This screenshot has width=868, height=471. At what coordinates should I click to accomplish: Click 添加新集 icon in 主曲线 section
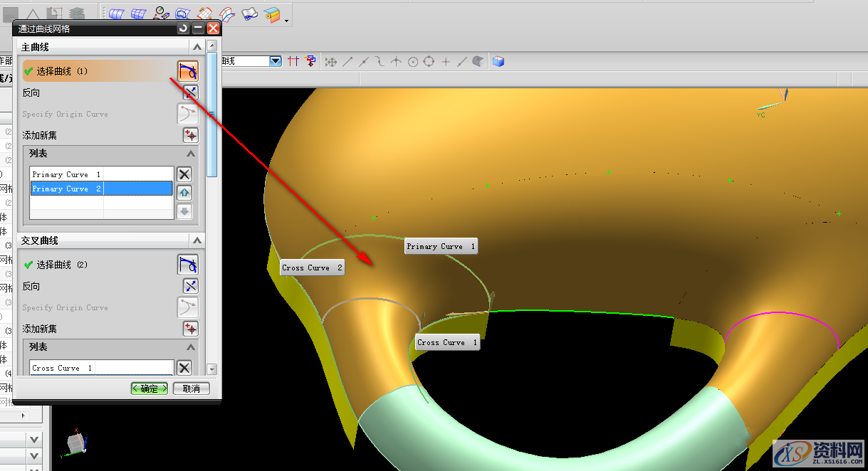(190, 135)
